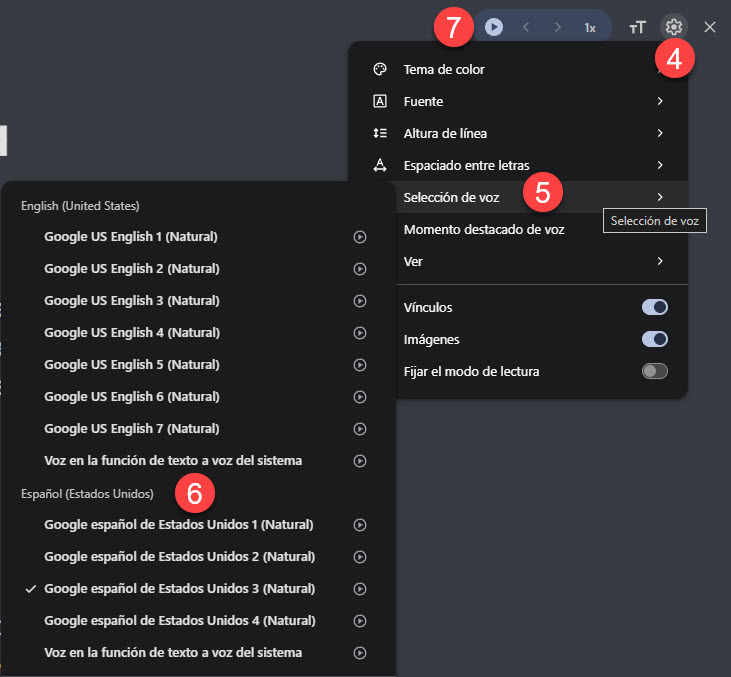Preview the English system text-to-speech voice
The image size is (731, 677).
click(x=359, y=461)
